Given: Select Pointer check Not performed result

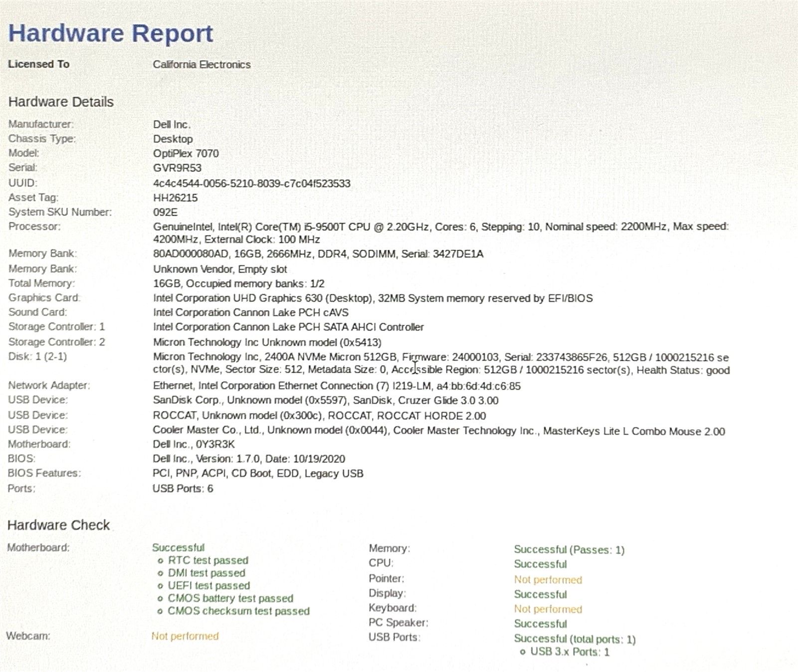Looking at the screenshot, I should [x=548, y=580].
